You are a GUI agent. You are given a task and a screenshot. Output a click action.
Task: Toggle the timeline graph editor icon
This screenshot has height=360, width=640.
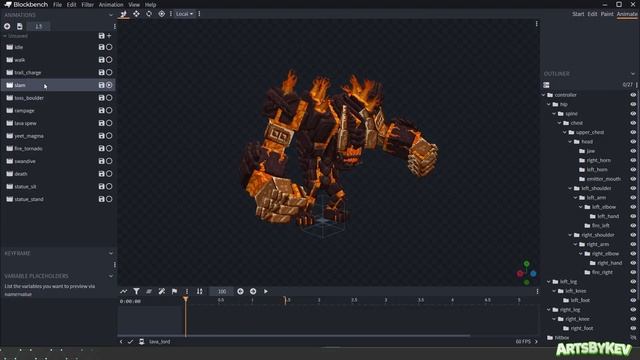pyautogui.click(x=123, y=291)
